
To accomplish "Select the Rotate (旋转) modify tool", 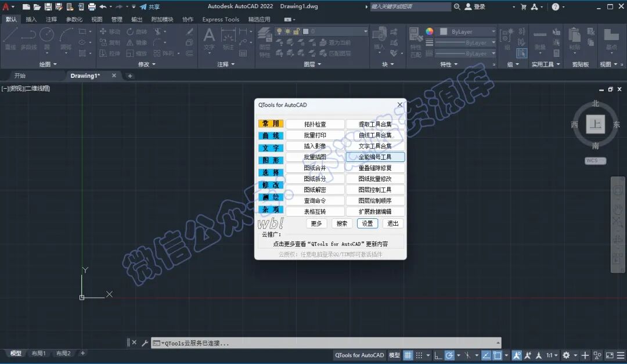I will (137, 31).
